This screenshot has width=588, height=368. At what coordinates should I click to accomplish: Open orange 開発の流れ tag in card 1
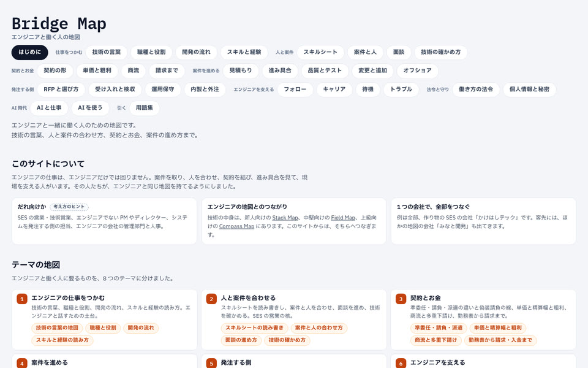141,328
